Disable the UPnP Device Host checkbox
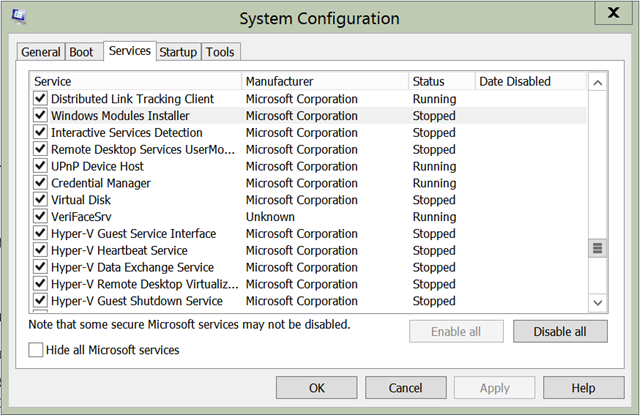The width and height of the screenshot is (640, 415). pos(40,166)
